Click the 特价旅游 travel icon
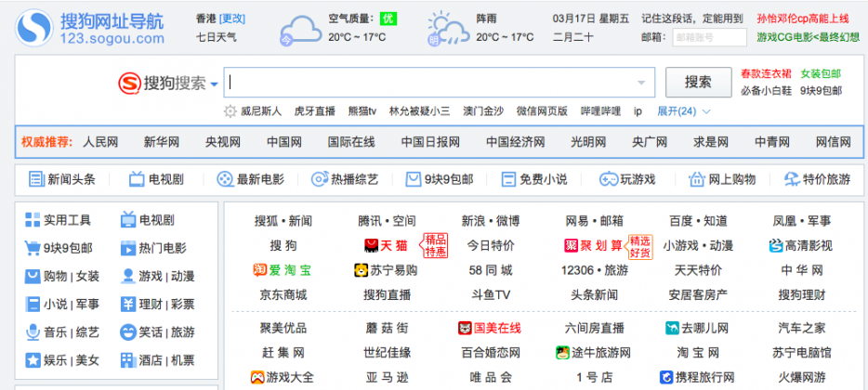This screenshot has width=868, height=390. (x=791, y=179)
